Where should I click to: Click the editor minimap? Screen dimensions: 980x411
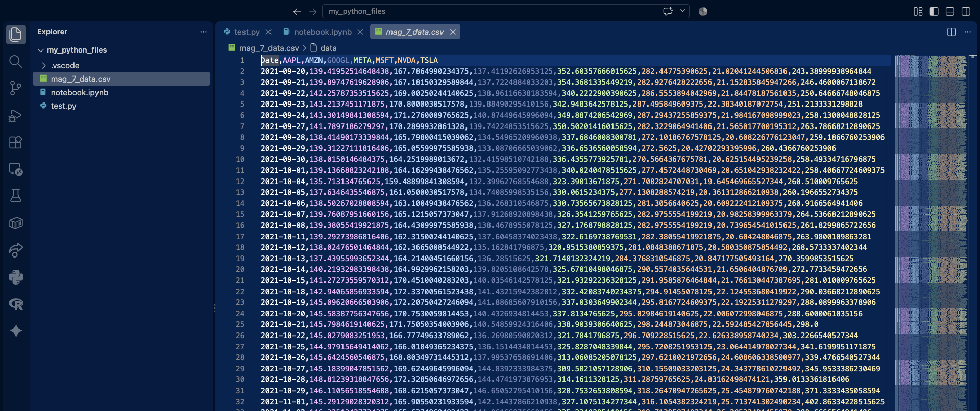point(931,233)
